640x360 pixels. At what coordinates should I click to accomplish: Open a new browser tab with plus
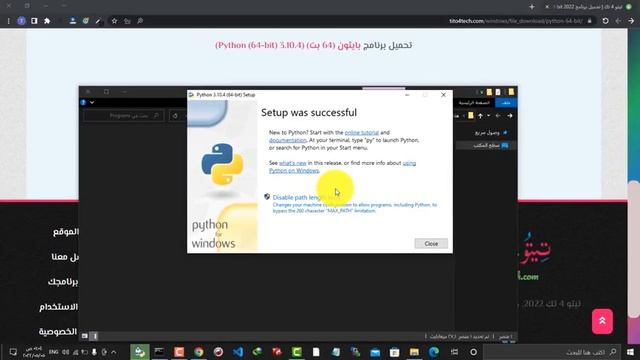click(x=531, y=7)
